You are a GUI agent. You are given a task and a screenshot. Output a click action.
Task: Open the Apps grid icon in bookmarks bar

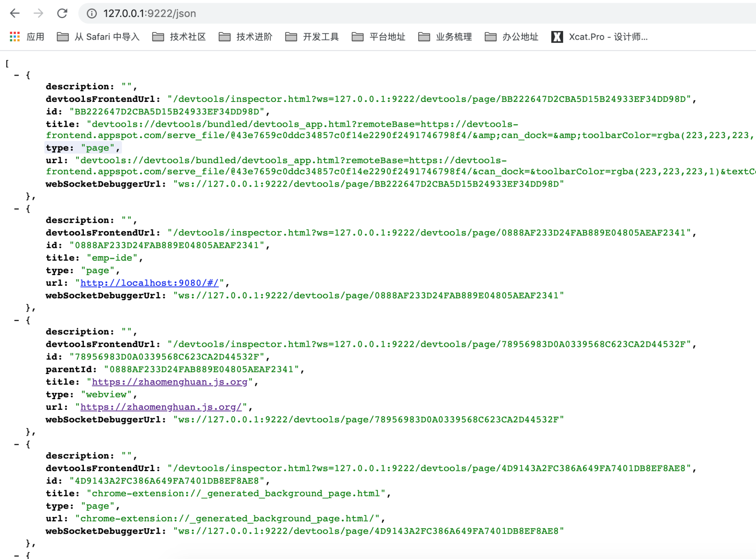pos(15,37)
